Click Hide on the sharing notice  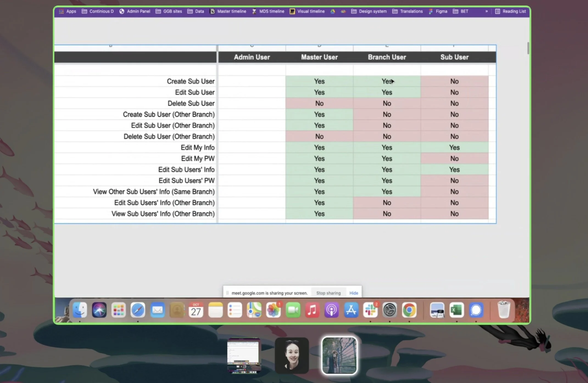[x=353, y=293]
